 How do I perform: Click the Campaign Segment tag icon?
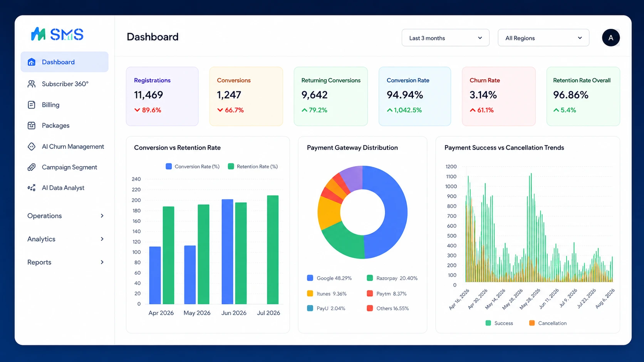pos(32,167)
